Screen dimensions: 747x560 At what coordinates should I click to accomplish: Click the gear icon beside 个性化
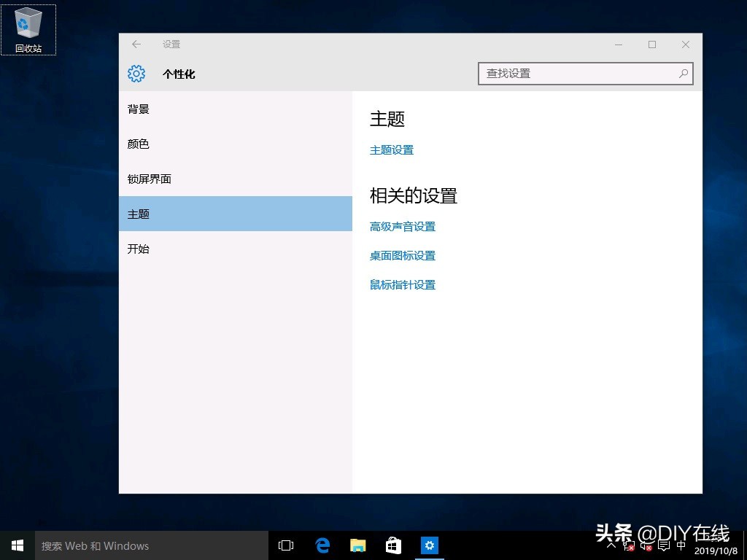(x=136, y=74)
